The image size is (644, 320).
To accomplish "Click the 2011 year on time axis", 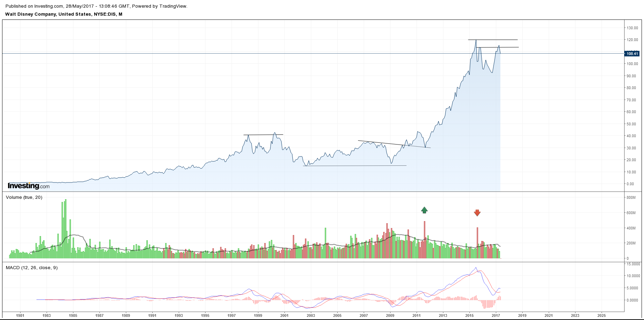I will 417,315.
